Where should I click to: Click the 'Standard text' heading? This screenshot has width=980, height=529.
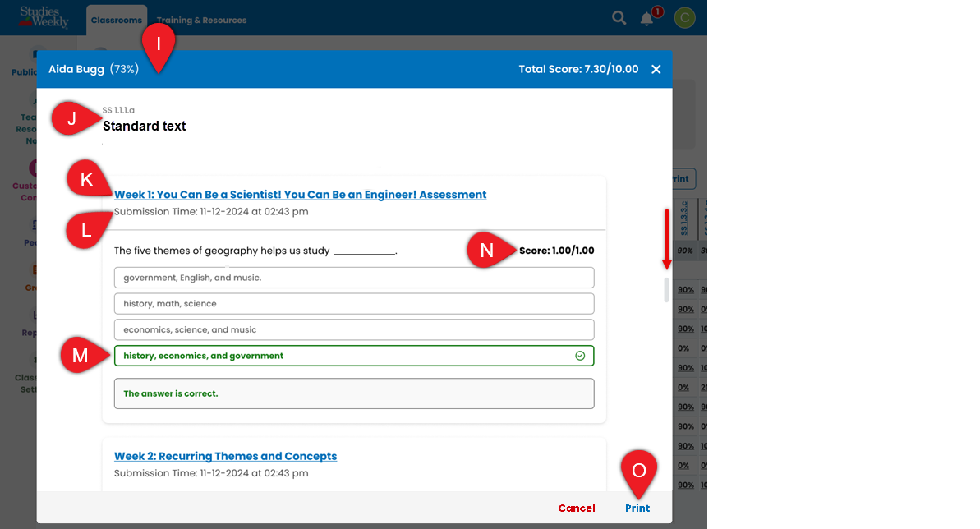145,126
